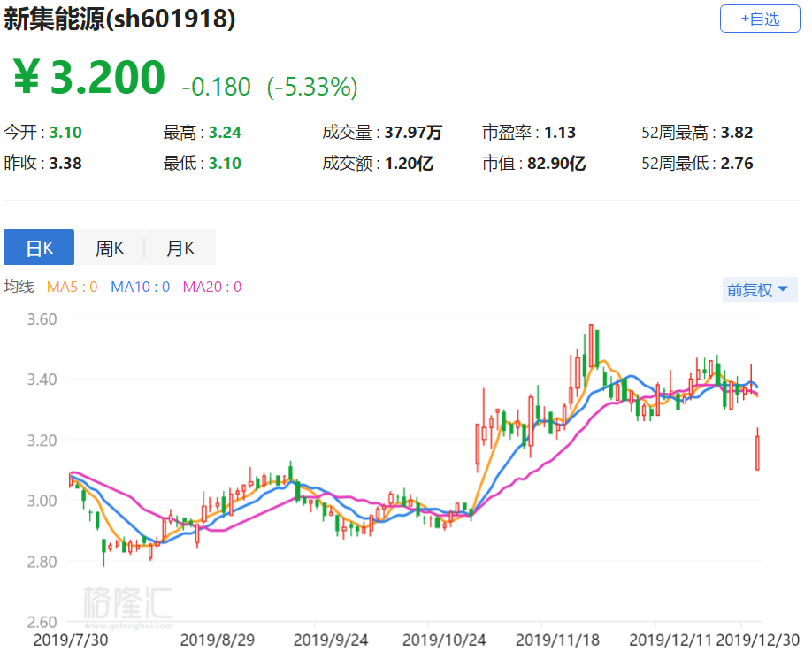This screenshot has height=652, width=812.
Task: Click x-axis date label 2019/10/24
Action: [x=444, y=640]
